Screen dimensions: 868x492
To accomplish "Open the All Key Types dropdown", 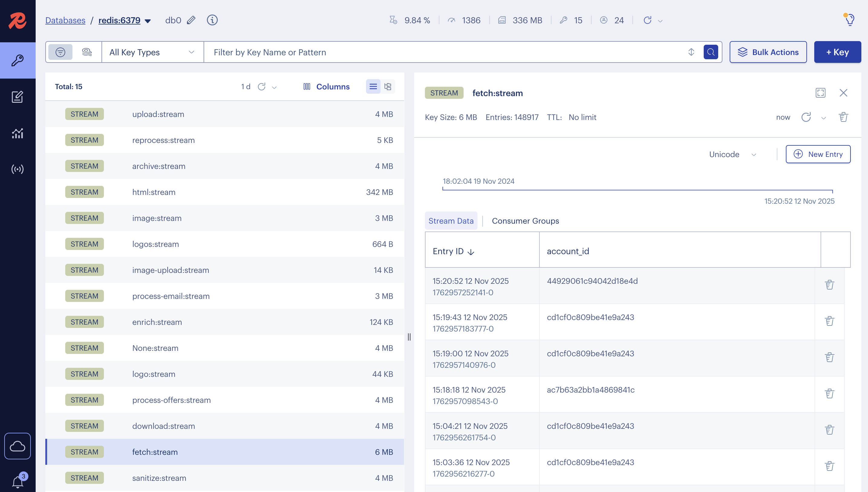I will [152, 52].
